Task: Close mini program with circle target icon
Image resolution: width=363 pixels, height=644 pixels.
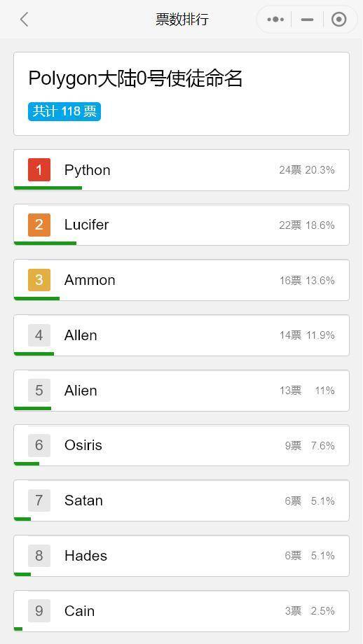Action: 338,20
